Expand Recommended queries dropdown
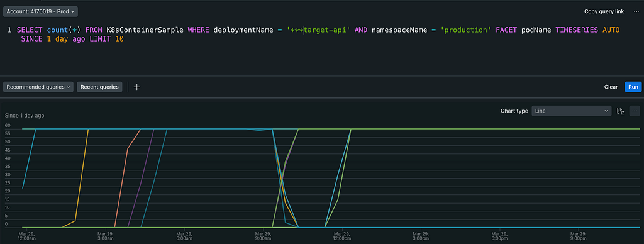Image resolution: width=644 pixels, height=244 pixels. click(x=38, y=87)
